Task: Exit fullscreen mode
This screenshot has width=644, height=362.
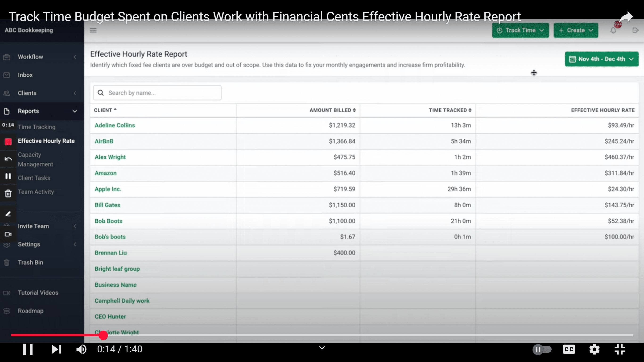Action: click(x=620, y=349)
